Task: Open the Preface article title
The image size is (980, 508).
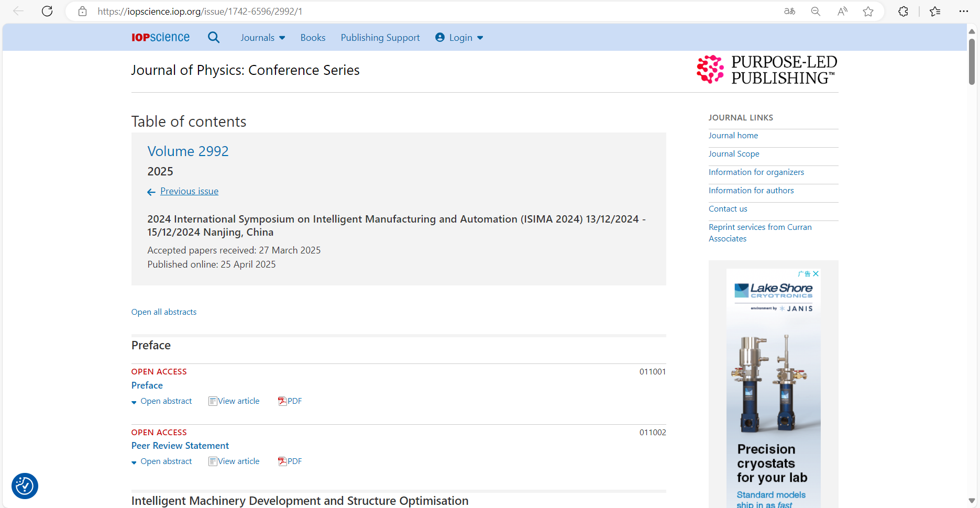Action: (x=147, y=385)
